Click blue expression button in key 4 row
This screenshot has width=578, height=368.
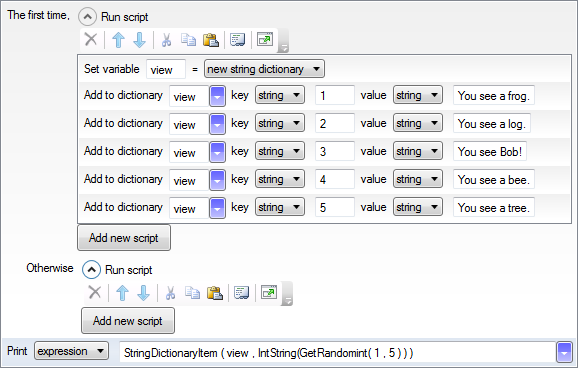click(x=217, y=180)
